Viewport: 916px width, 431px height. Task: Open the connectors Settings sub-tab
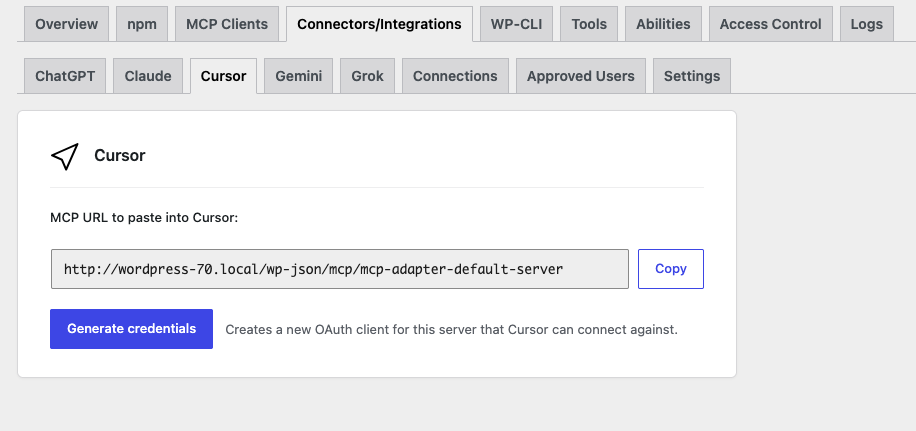pos(692,76)
